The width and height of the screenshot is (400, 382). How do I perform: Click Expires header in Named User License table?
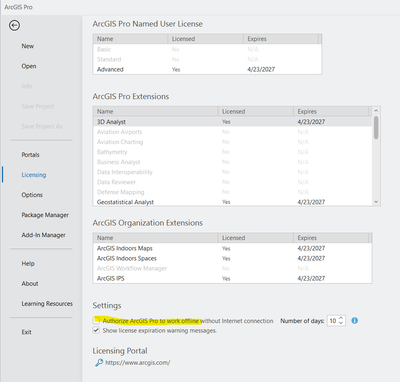click(x=281, y=39)
